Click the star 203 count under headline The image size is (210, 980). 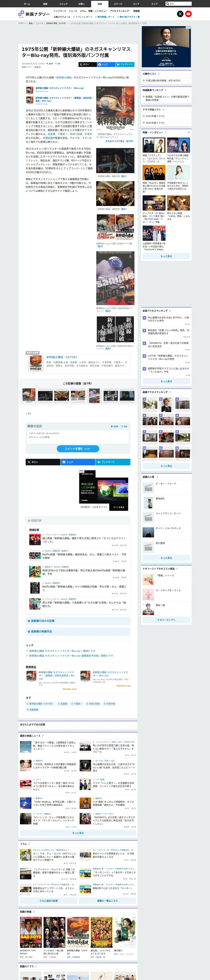50,64
